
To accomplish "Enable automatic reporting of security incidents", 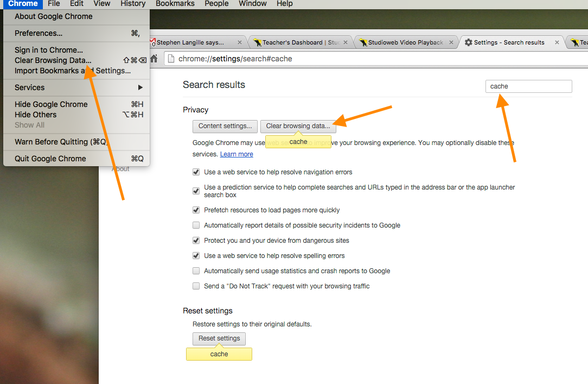I will click(x=196, y=225).
